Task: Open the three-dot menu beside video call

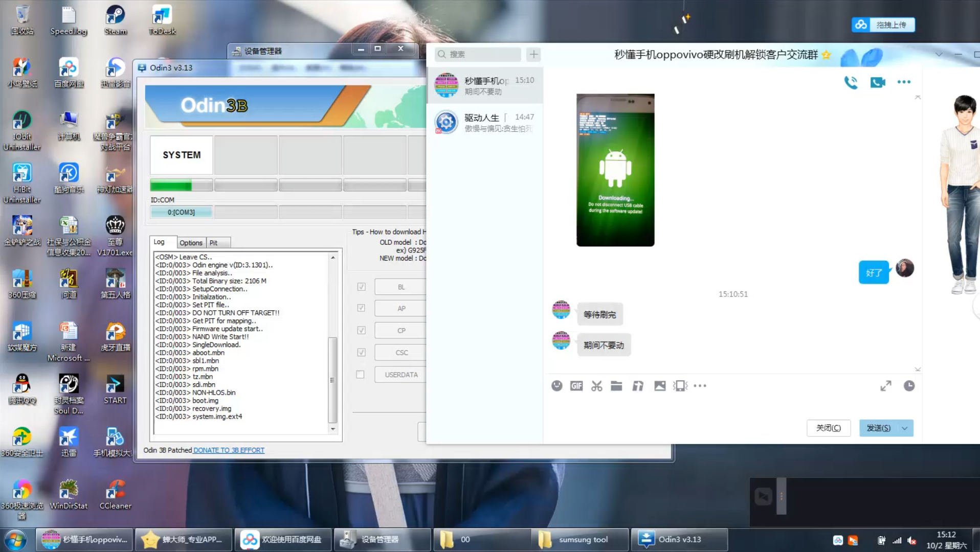Action: (x=904, y=82)
